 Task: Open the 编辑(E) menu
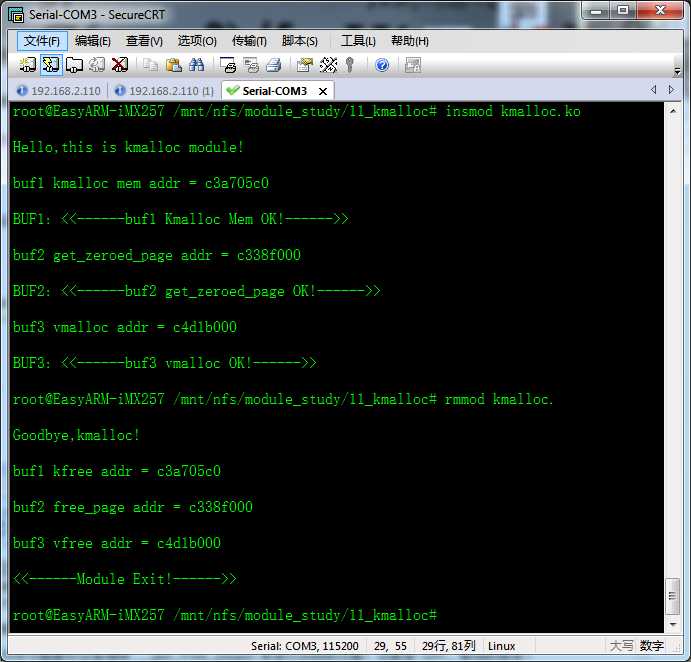point(93,41)
